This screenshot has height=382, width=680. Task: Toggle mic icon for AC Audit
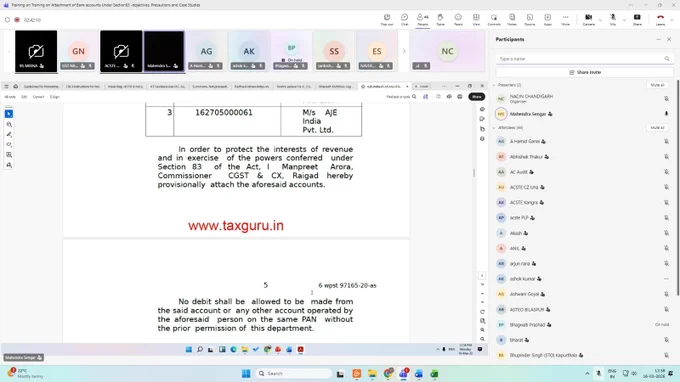pyautogui.click(x=666, y=172)
